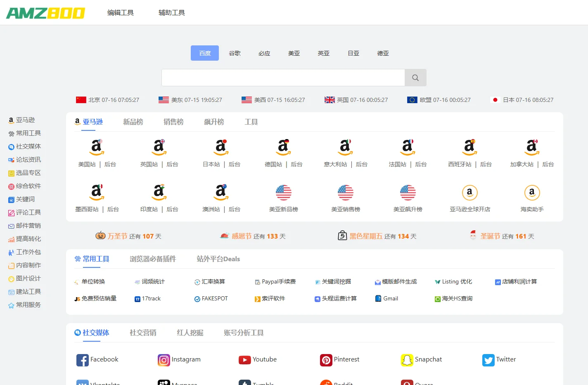Switch to the 站外平台Deals tab
Image resolution: width=588 pixels, height=385 pixels.
[x=218, y=259]
